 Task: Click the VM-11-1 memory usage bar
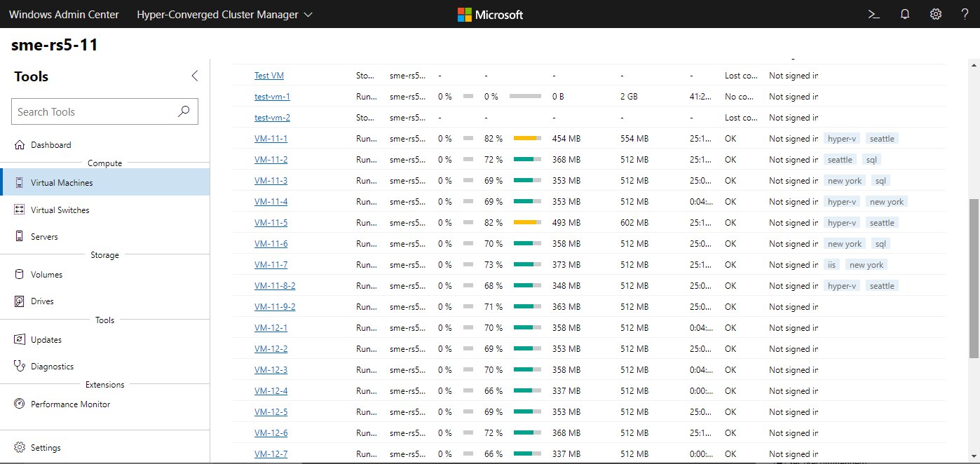tap(527, 139)
